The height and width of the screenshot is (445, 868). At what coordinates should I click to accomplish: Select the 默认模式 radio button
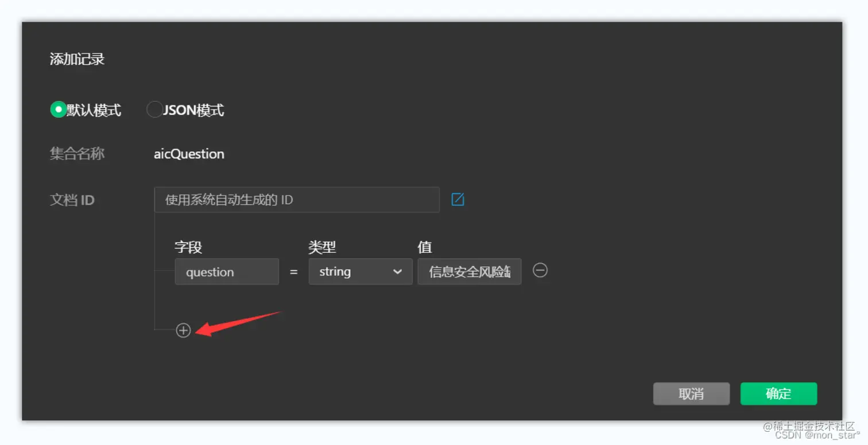pyautogui.click(x=59, y=110)
